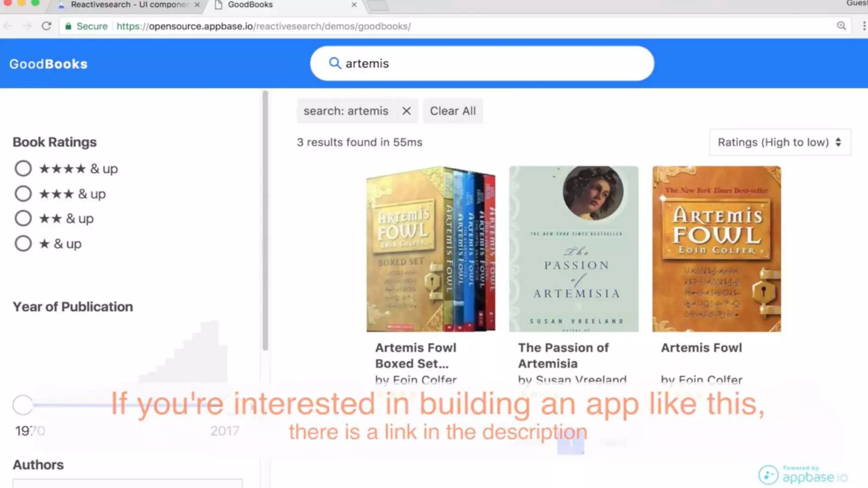This screenshot has height=488, width=868.
Task: Select the 2 stars & up rating
Action: pyautogui.click(x=23, y=219)
